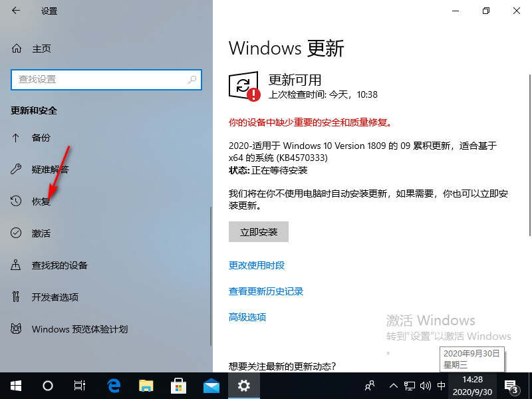Open Microsoft Store from taskbar
This screenshot has width=532, height=399.
click(x=179, y=385)
